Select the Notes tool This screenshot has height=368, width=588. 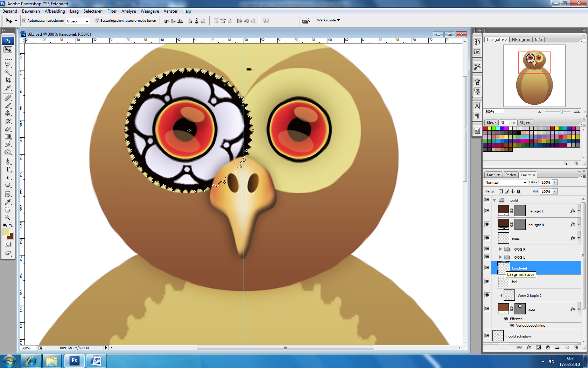point(8,194)
